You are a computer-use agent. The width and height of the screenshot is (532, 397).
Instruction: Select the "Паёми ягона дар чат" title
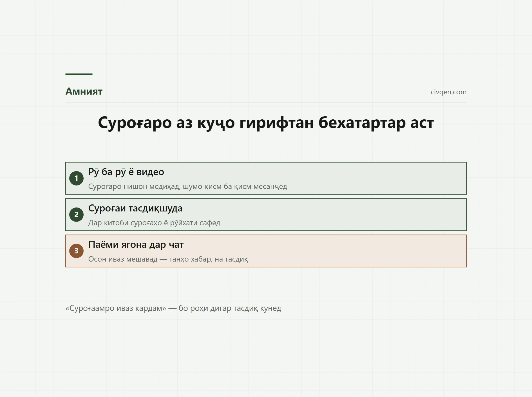click(x=136, y=245)
